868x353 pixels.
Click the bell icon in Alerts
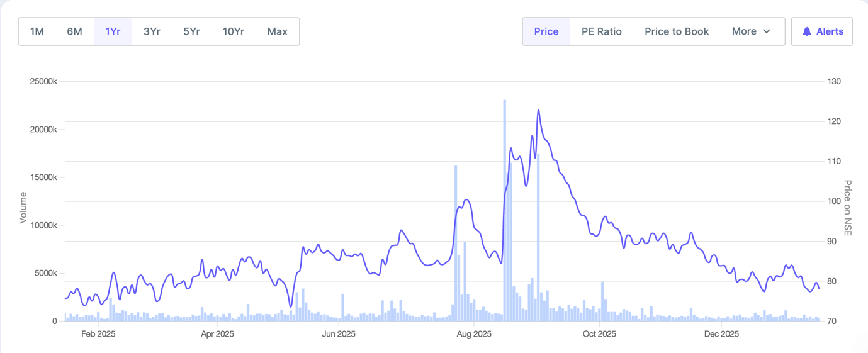806,31
